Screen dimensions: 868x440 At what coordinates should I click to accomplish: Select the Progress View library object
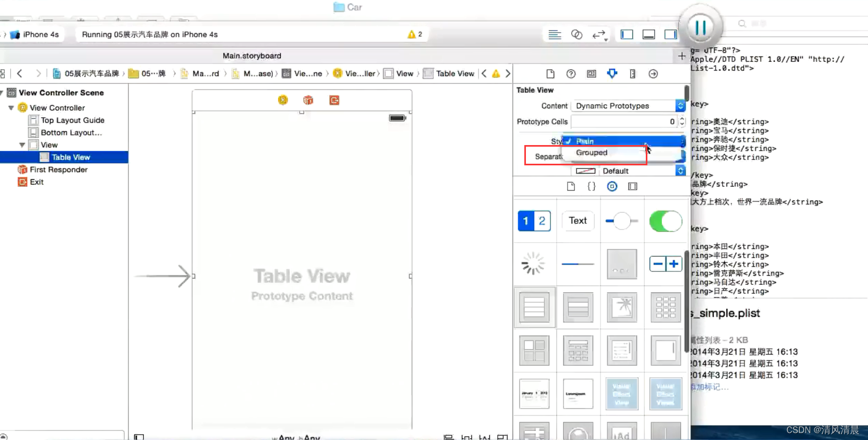pyautogui.click(x=578, y=264)
